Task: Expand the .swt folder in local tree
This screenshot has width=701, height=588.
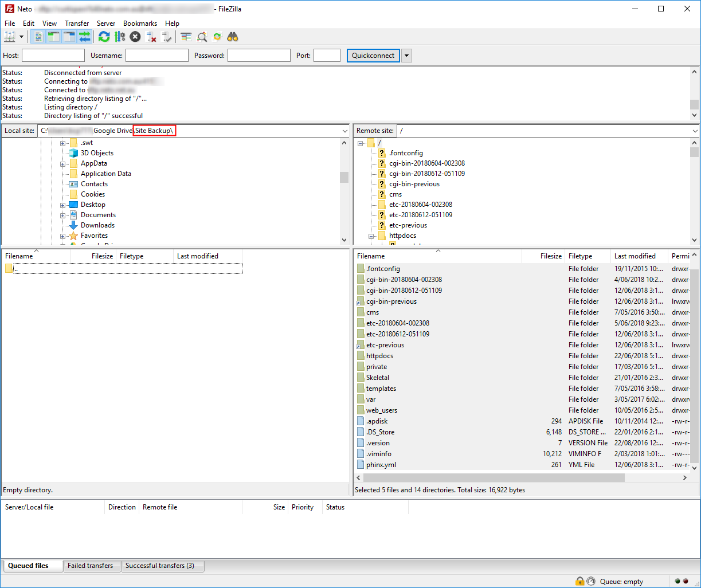Action: tap(63, 143)
